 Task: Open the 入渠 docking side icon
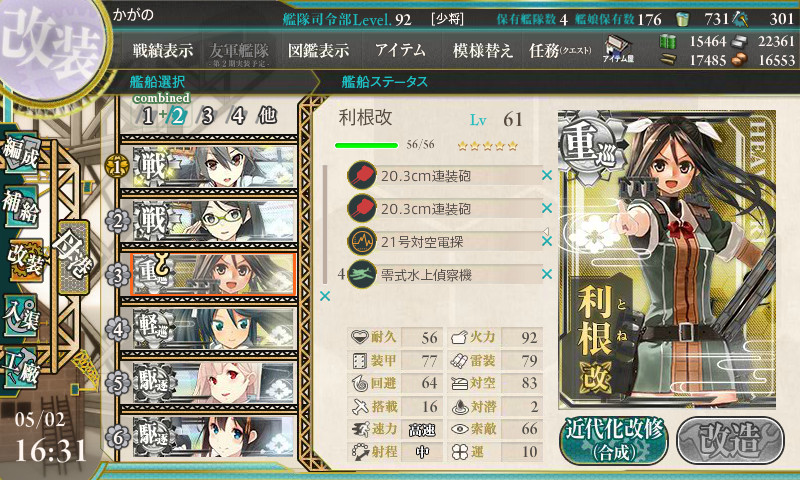click(20, 316)
